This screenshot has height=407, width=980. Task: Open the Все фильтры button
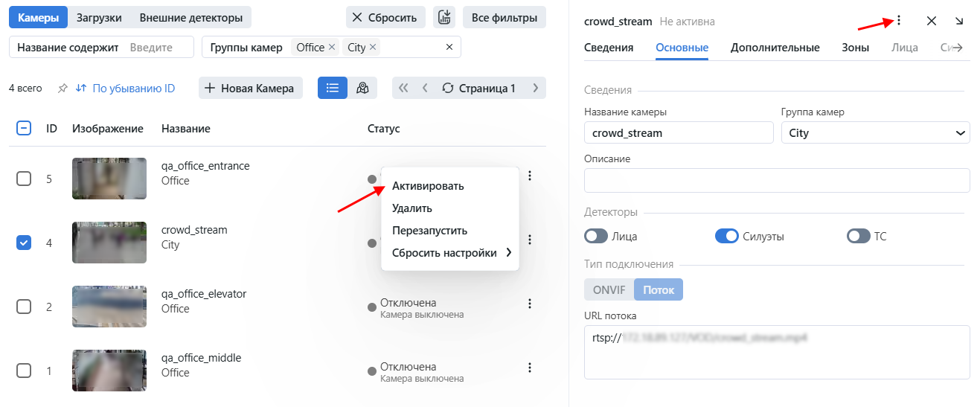tap(504, 17)
